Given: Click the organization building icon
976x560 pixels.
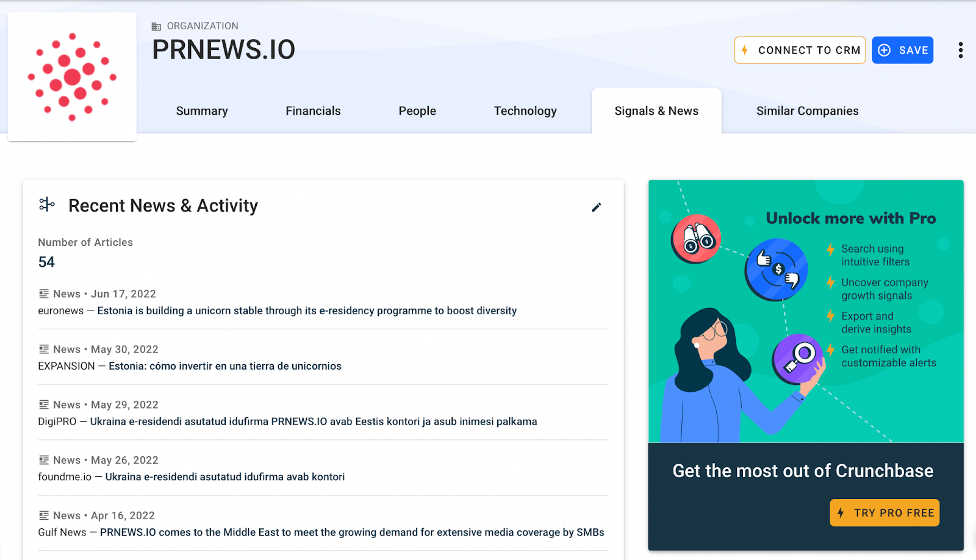Looking at the screenshot, I should tap(156, 26).
